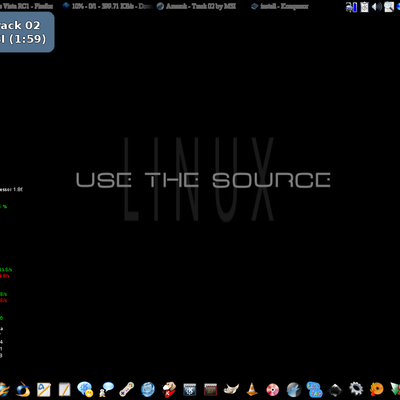This screenshot has width=400, height=400.
Task: Open the blue globe browser icon
Action: click(148, 389)
